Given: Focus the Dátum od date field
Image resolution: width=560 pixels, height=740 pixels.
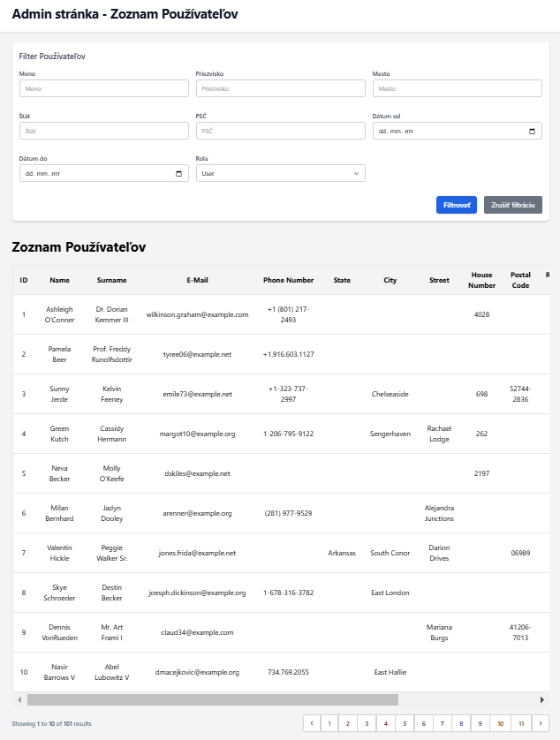Looking at the screenshot, I should [x=457, y=131].
